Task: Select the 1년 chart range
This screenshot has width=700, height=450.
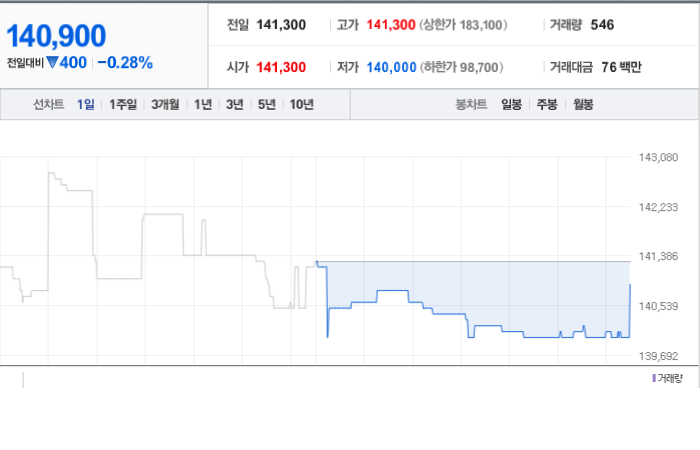Action: [x=203, y=104]
